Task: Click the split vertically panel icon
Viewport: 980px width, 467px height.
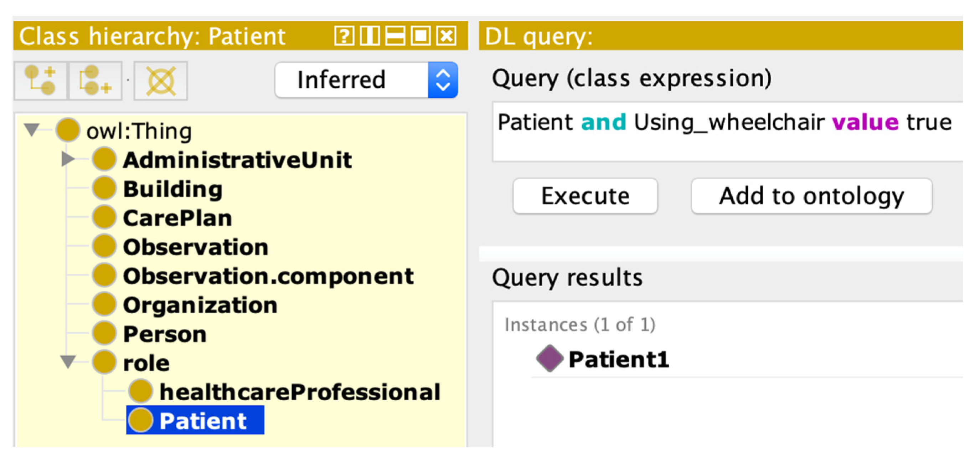Action: tap(370, 36)
